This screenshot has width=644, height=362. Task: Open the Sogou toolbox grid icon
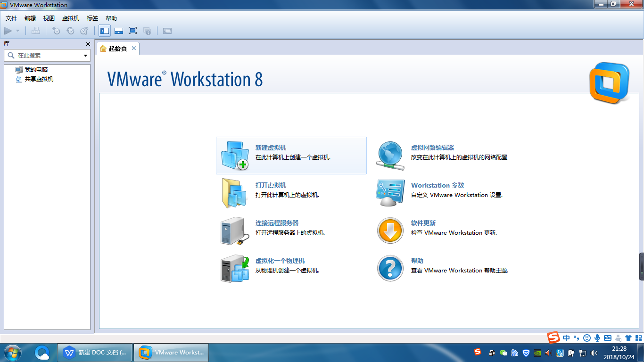point(638,338)
